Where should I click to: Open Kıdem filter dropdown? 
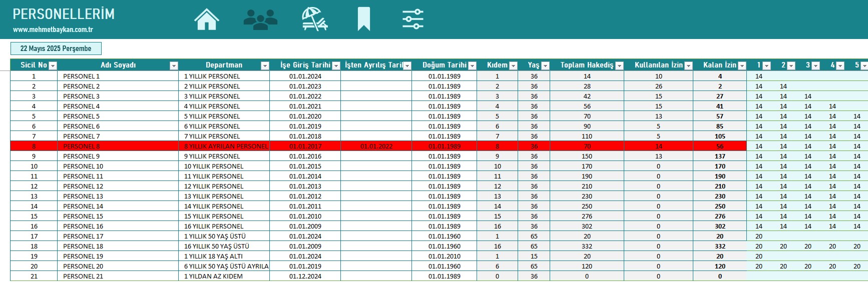513,65
